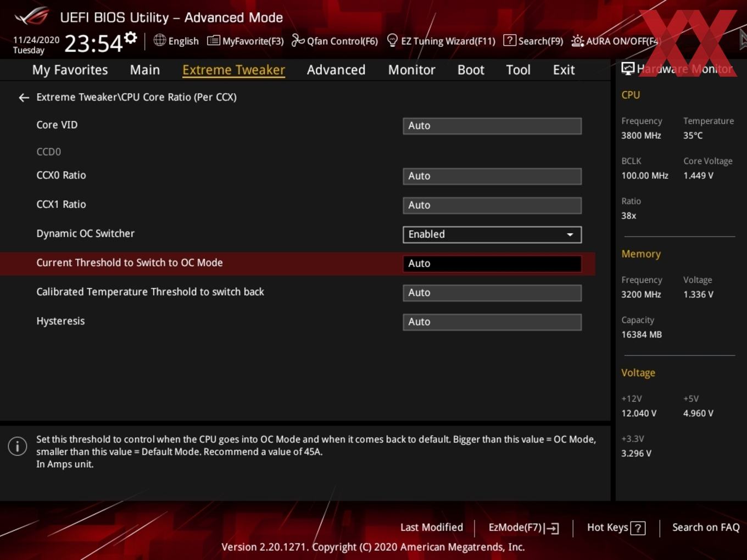This screenshot has width=747, height=560.
Task: Click the CCX0 Ratio label
Action: [x=61, y=175]
